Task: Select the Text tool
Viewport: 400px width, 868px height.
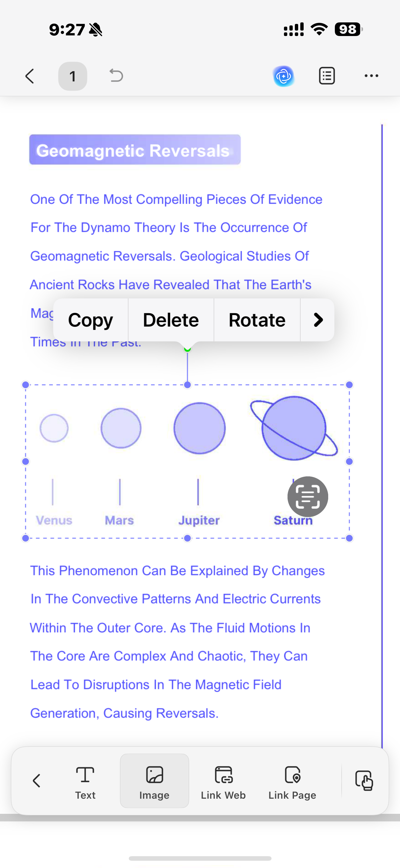Action: 85,783
